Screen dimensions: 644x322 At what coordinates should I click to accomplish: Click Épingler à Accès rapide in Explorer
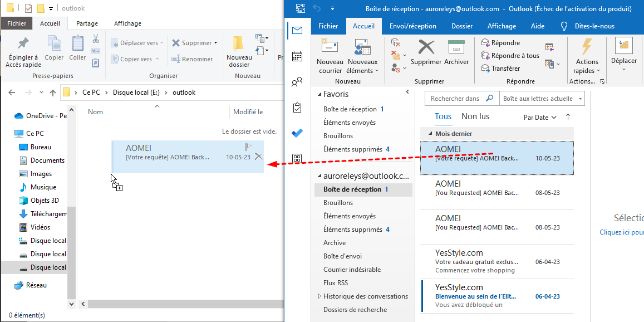23,52
